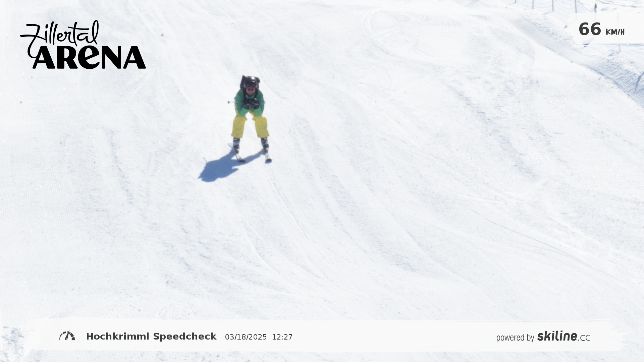The image size is (644, 362).
Task: Click the speedometer icon beside Hochkrimml Speedcheck
Action: click(67, 336)
